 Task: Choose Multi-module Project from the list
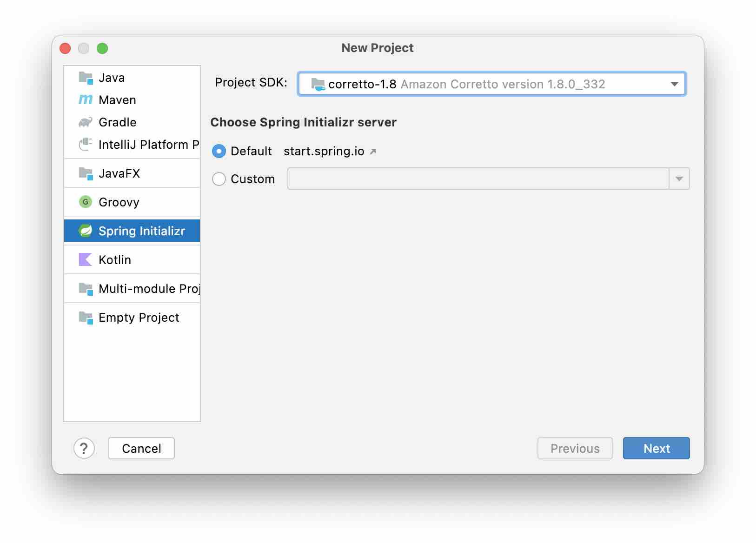tap(139, 289)
